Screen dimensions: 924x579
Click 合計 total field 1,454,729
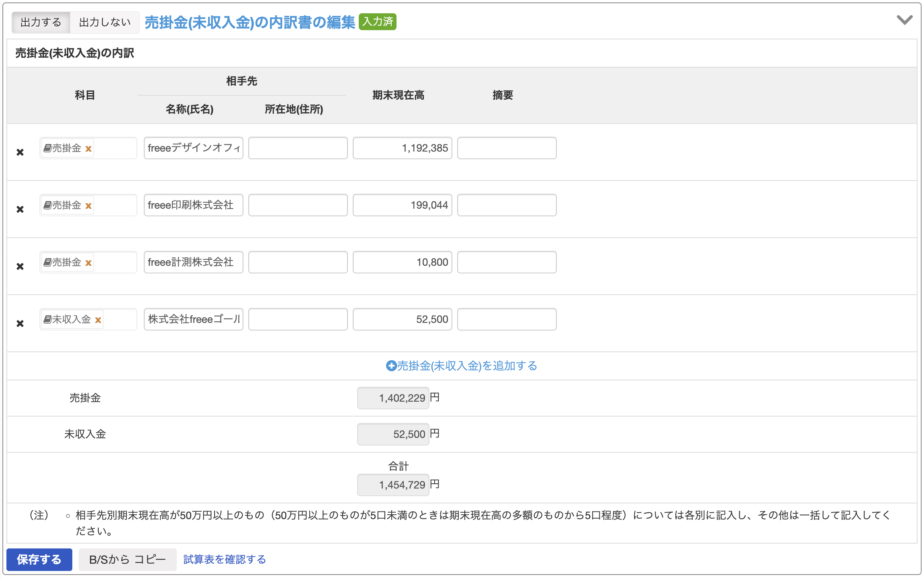click(393, 485)
